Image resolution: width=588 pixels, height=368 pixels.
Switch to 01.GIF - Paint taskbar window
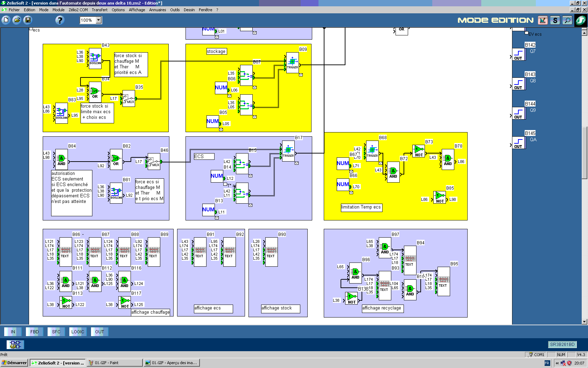[114, 363]
